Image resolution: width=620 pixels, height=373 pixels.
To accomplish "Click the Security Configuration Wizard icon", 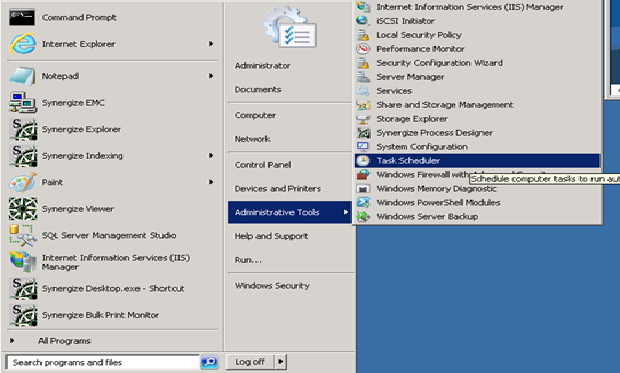I will tap(363, 63).
